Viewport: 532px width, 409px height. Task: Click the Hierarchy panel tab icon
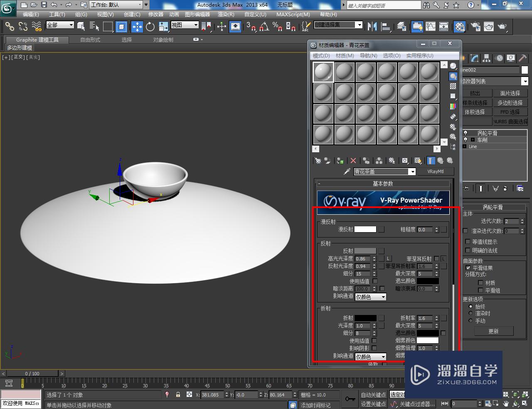pos(487,58)
